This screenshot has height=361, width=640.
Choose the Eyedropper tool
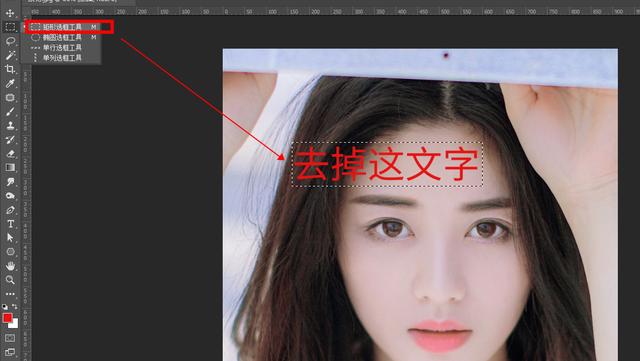[x=10, y=83]
